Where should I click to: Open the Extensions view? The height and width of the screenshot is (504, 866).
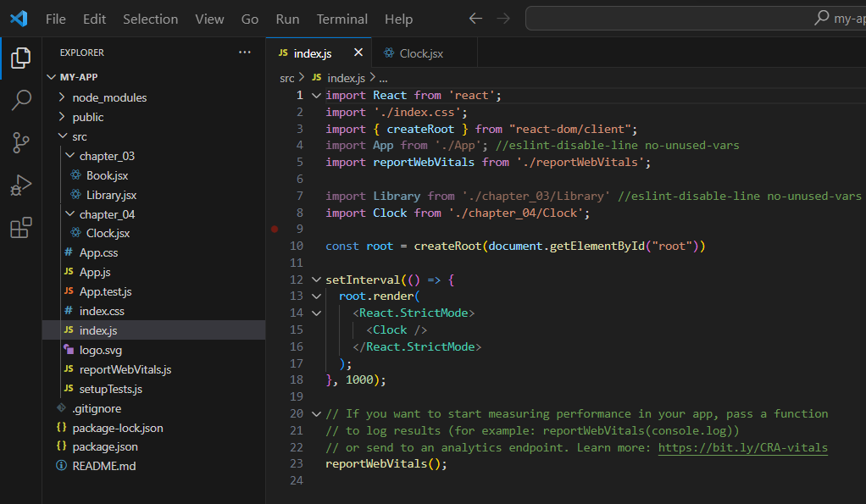pyautogui.click(x=21, y=227)
